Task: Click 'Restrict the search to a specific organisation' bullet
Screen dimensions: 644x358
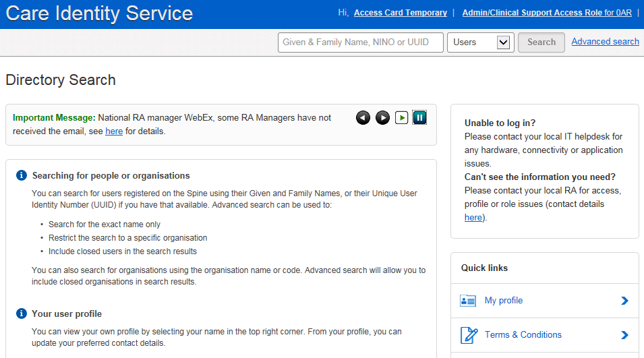Action: (127, 238)
